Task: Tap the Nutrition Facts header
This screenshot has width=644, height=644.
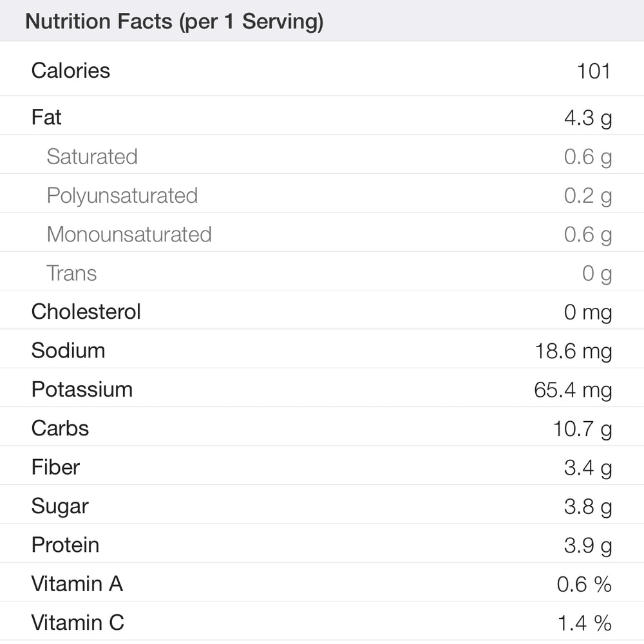Action: (174, 21)
